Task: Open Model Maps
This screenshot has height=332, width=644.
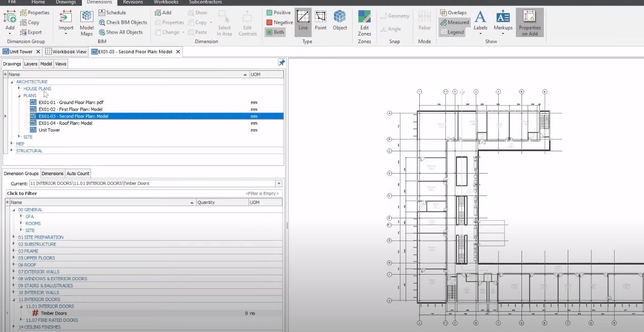Action: [x=87, y=23]
